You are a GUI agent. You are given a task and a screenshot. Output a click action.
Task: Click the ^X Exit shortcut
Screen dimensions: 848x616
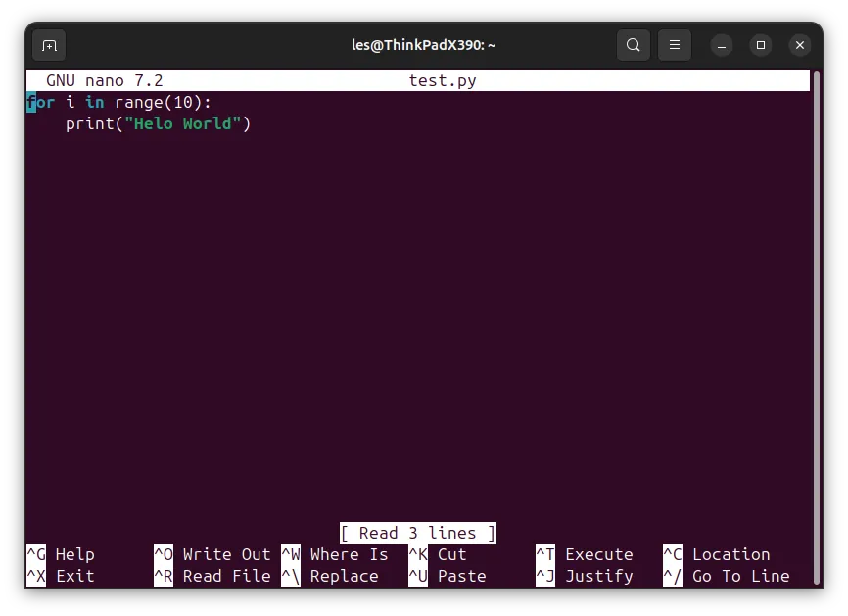tap(61, 576)
